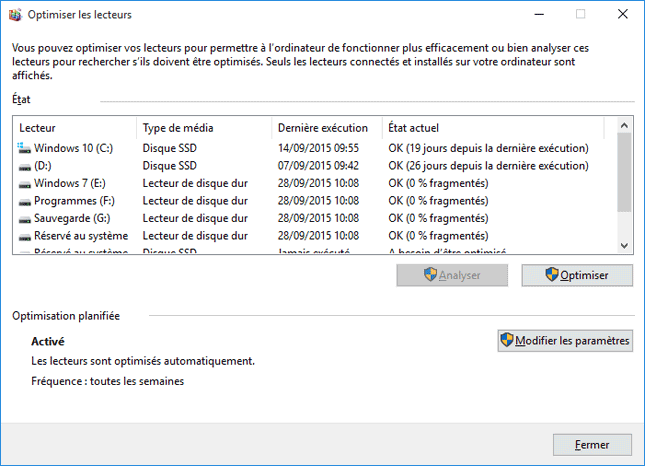Sort by État actuel column header
The width and height of the screenshot is (645, 466).
(493, 128)
